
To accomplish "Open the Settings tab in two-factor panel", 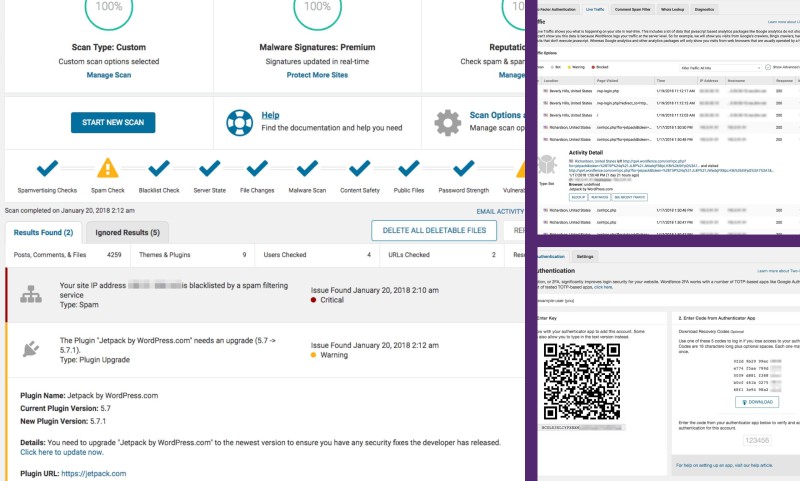I will (585, 257).
